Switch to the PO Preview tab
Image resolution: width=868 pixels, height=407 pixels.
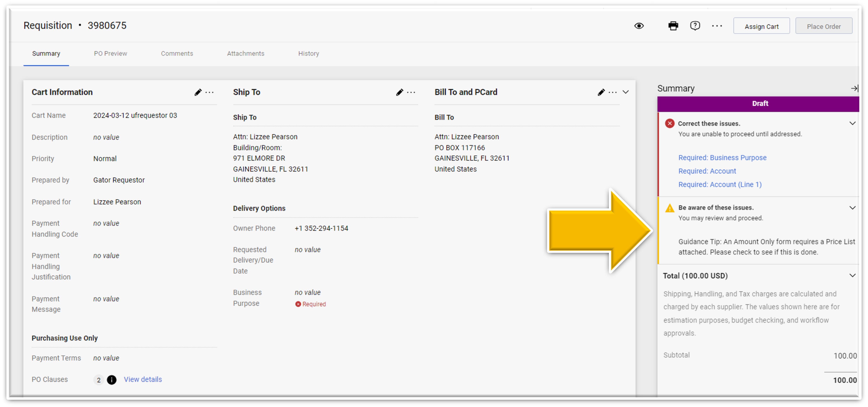click(x=110, y=54)
